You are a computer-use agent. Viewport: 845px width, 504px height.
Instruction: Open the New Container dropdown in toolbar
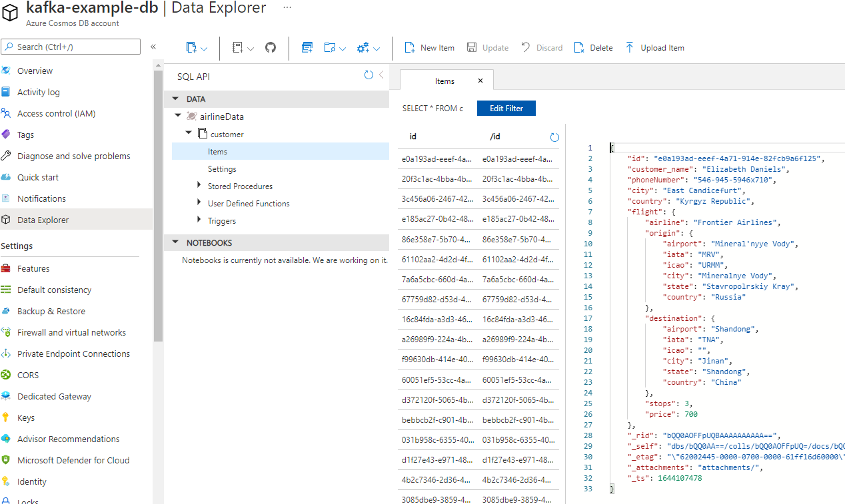(197, 48)
